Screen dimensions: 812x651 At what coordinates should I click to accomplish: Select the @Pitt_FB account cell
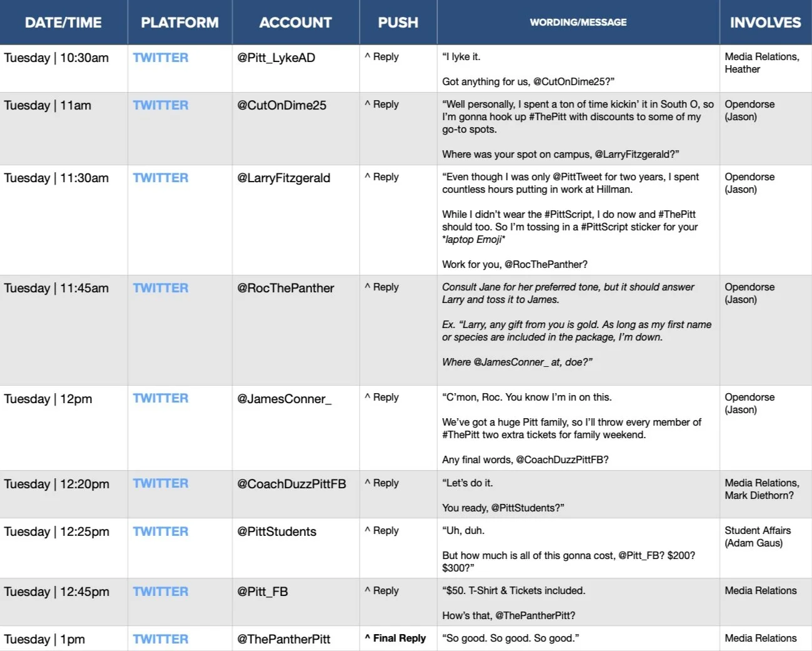click(x=295, y=602)
